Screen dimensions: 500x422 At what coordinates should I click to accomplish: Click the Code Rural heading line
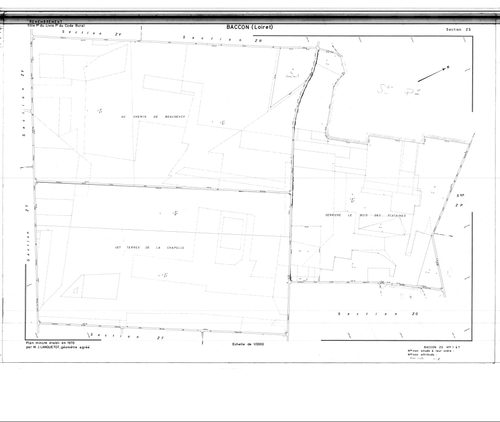(x=56, y=25)
